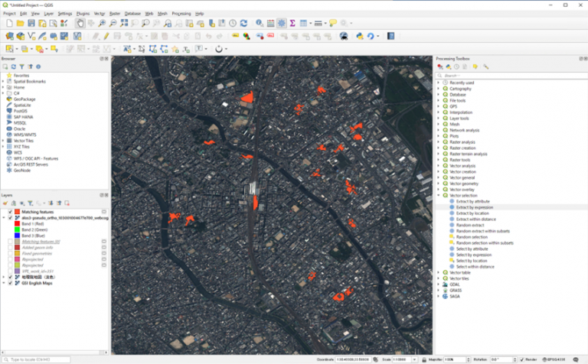This screenshot has width=588, height=364.
Task: Save project with the floppy disk icon
Action: click(31, 23)
